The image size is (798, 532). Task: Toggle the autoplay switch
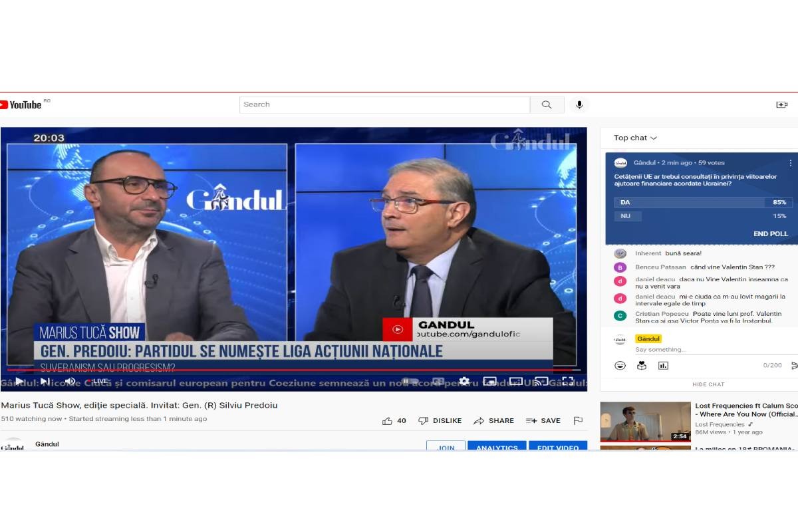click(x=410, y=381)
